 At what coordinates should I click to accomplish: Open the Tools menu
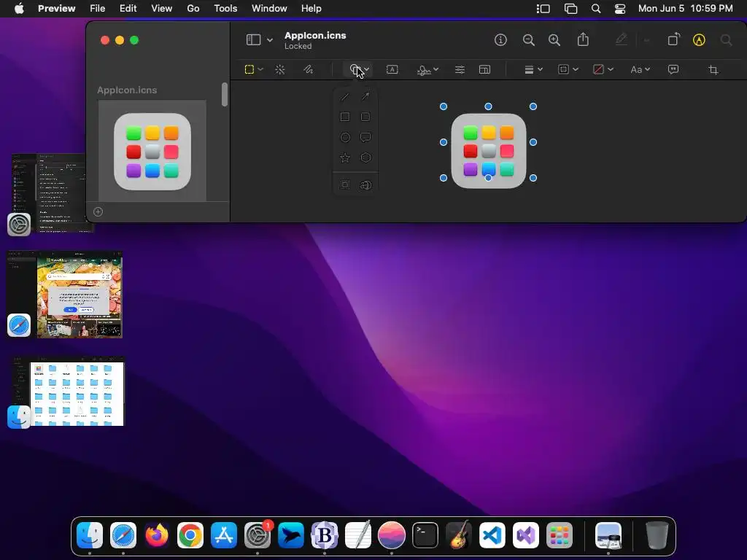225,9
